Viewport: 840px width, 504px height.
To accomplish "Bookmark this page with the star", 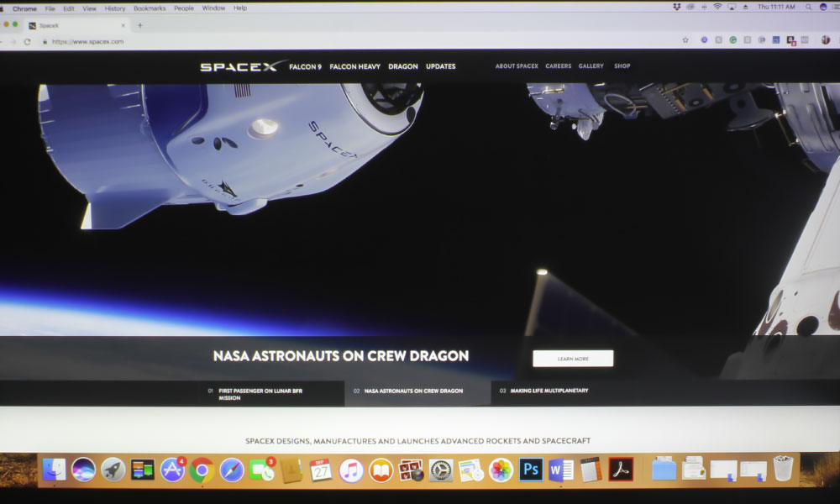I will point(685,40).
